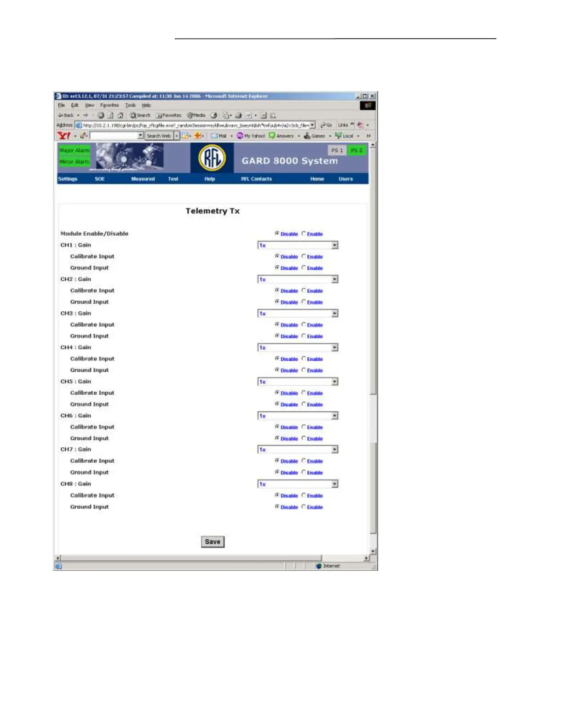563x728 pixels.
Task: Click the Yahoo toolbar pencil icon
Action: pyautogui.click(x=83, y=136)
